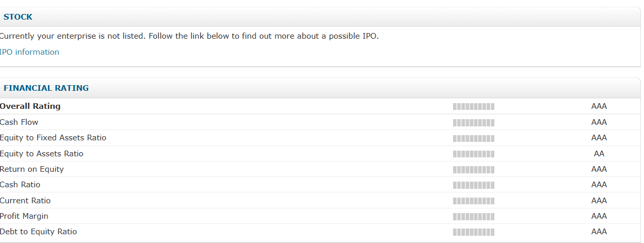Viewport: 644px width, 243px height.
Task: Click the Profit Margin AAA rating
Action: point(599,216)
